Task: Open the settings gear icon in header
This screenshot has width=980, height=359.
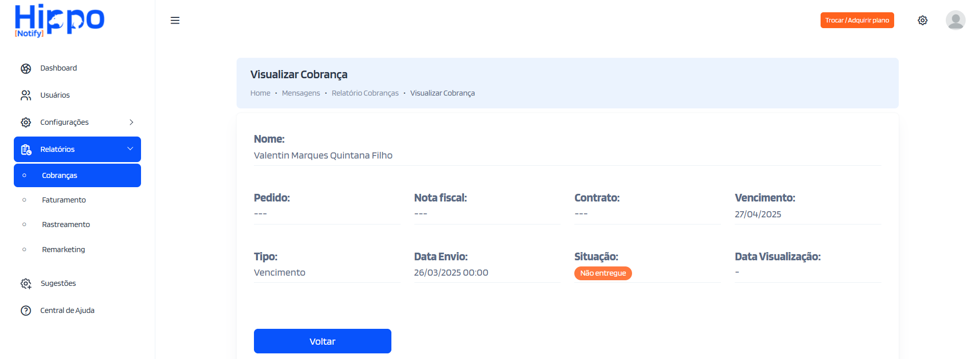Action: pos(922,20)
